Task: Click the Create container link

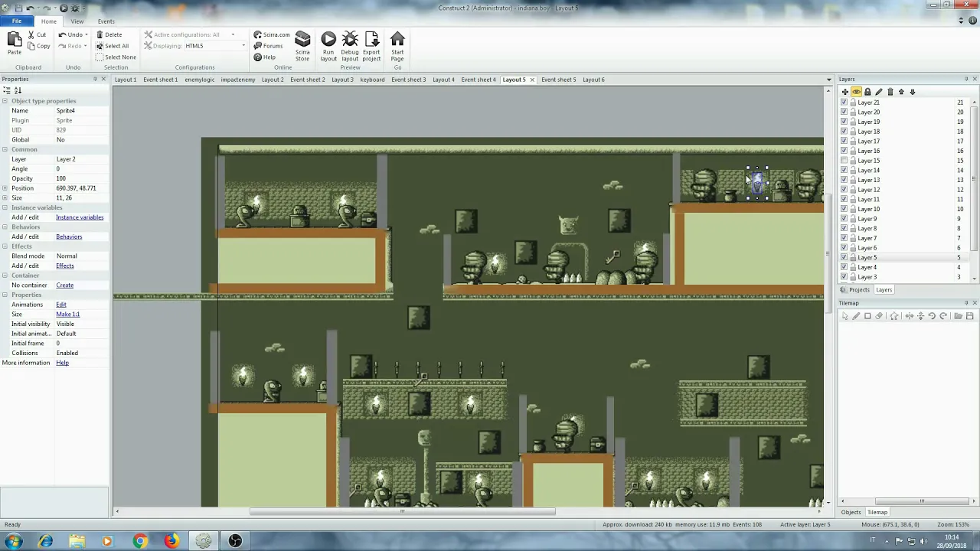Action: coord(64,285)
